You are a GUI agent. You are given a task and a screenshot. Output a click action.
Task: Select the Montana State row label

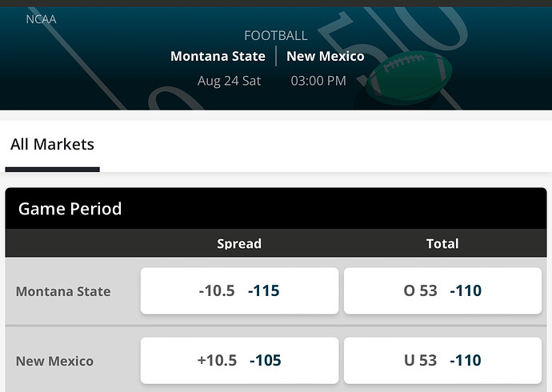coord(63,291)
